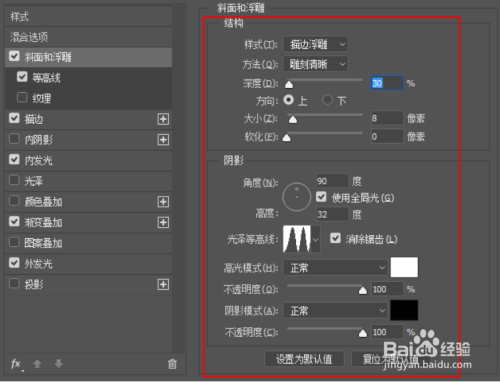This screenshot has height=382, width=500.
Task: Click the 设置为默认值 button
Action: click(304, 359)
